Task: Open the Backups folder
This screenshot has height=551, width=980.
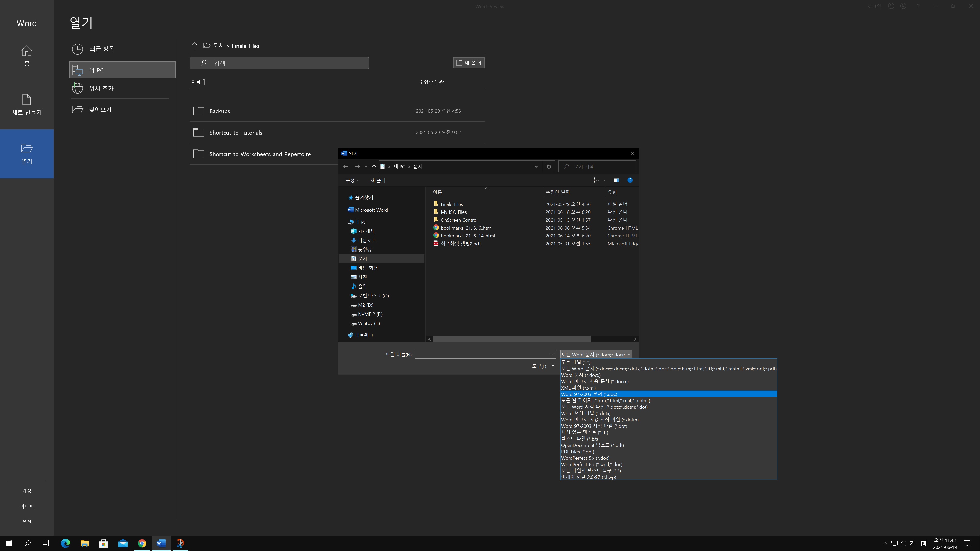Action: [337, 111]
